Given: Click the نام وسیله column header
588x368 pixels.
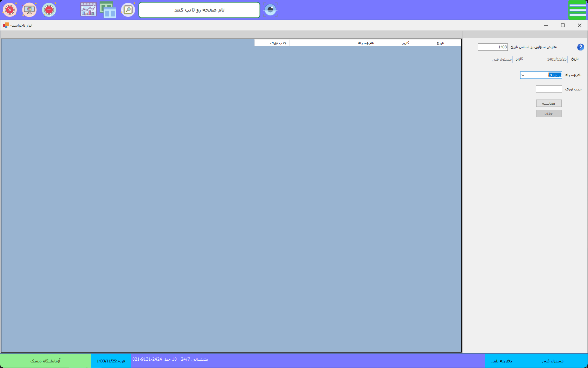Looking at the screenshot, I should coord(366,43).
